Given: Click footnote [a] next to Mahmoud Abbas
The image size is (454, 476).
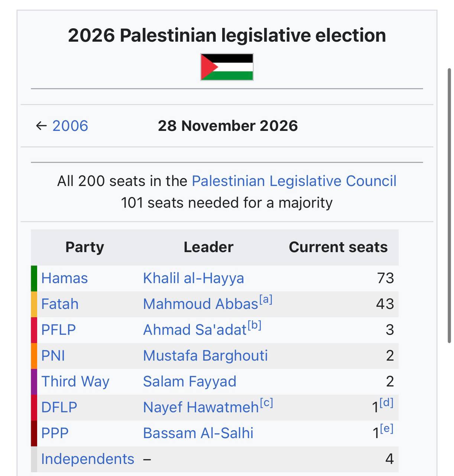Looking at the screenshot, I should click(266, 299).
